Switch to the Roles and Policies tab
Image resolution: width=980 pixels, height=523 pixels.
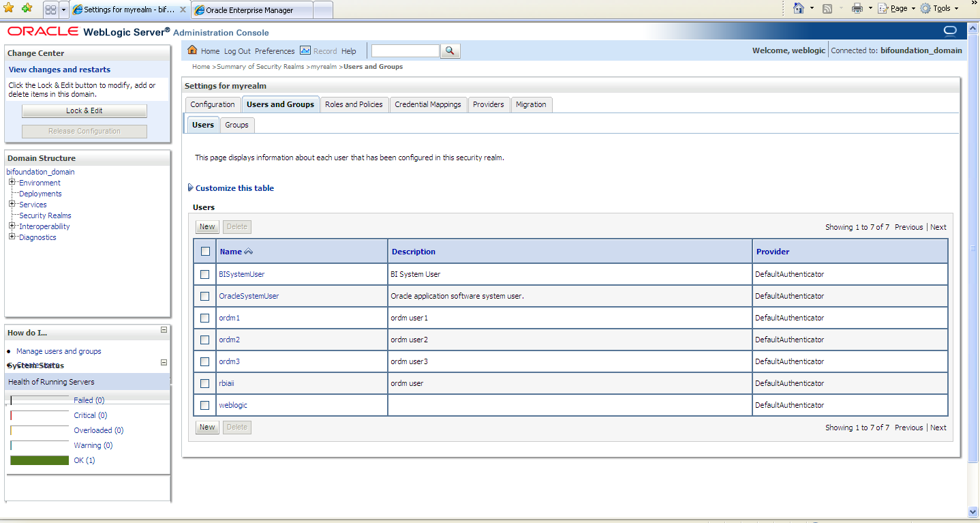pyautogui.click(x=354, y=104)
